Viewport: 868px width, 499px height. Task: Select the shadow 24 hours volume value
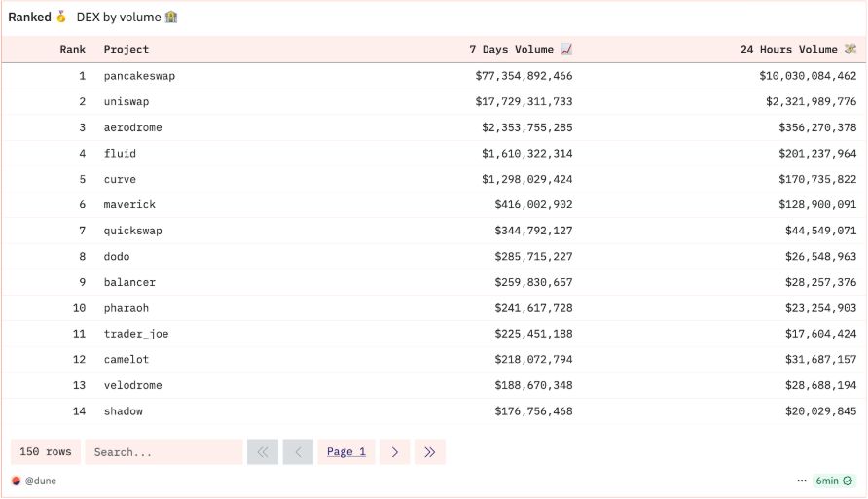820,411
